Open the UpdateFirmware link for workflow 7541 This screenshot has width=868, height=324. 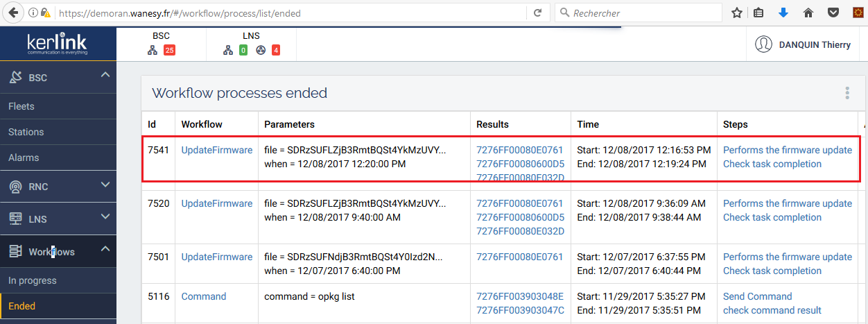tap(217, 150)
